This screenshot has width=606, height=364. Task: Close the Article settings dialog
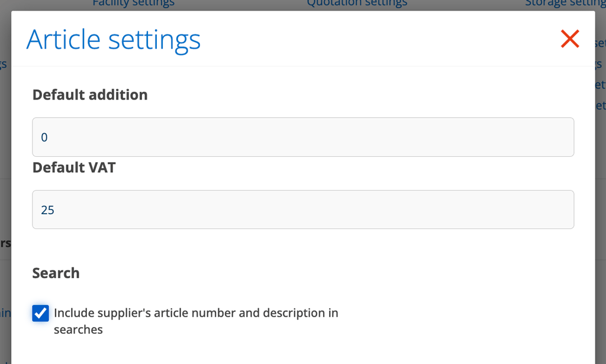[569, 39]
